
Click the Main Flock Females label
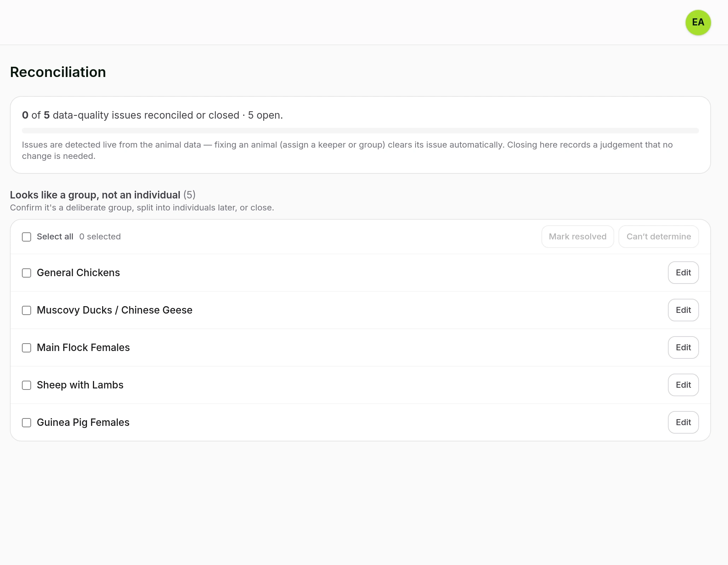click(83, 347)
